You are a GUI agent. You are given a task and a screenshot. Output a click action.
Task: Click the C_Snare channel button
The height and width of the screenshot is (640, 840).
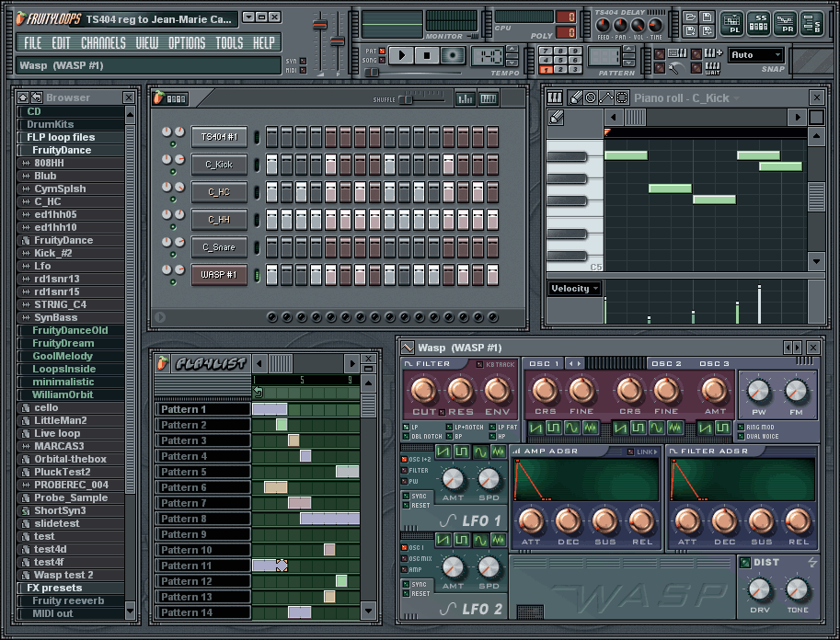click(219, 246)
